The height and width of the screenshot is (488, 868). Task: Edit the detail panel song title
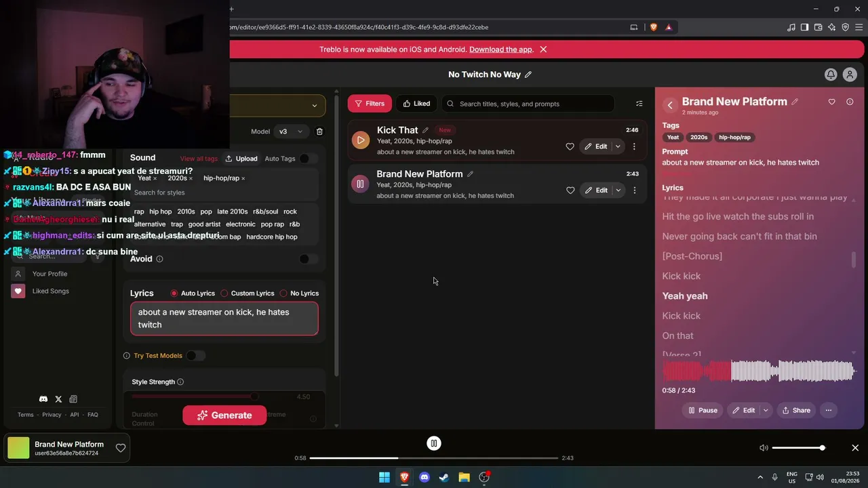click(795, 102)
